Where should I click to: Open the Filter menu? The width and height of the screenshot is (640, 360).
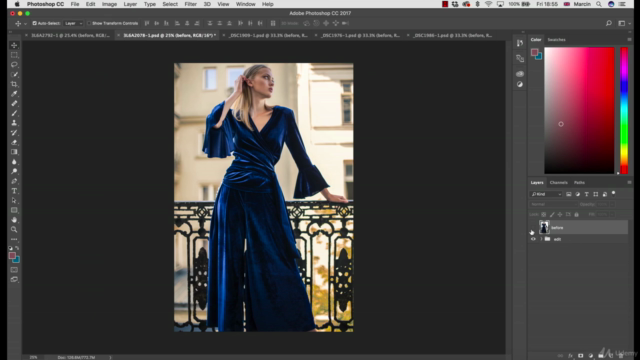[190, 4]
